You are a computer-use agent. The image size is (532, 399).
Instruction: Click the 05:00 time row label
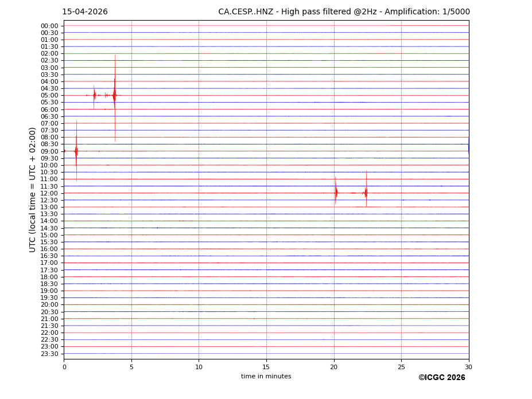[49, 95]
